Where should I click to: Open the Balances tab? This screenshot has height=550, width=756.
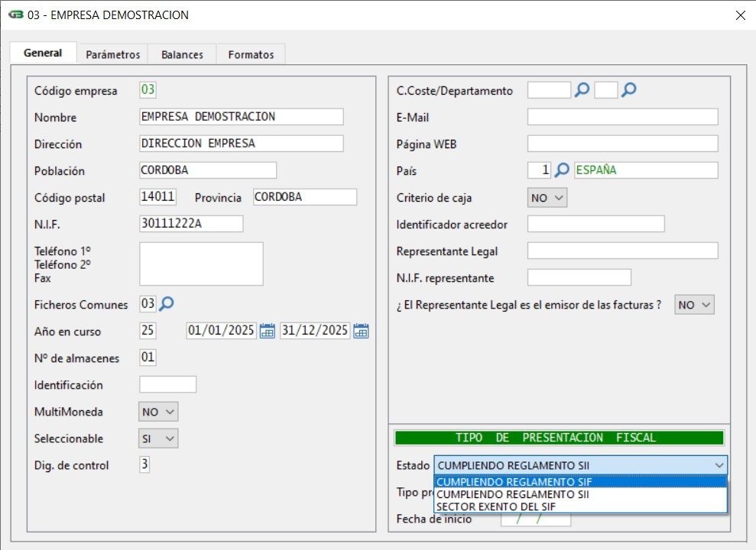[182, 54]
